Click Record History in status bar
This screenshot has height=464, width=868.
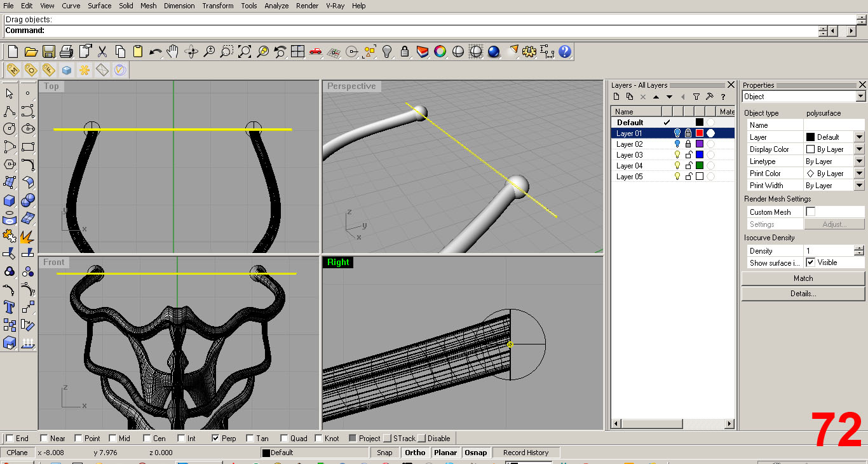pyautogui.click(x=526, y=453)
